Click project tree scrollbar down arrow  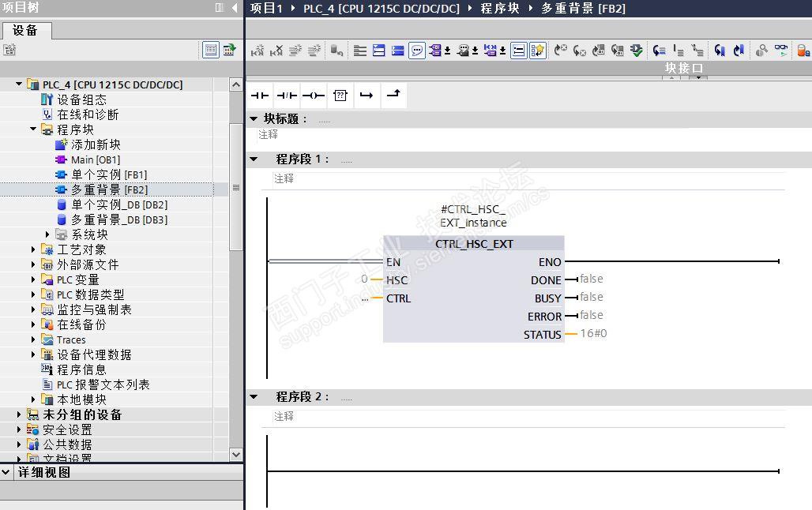(236, 455)
